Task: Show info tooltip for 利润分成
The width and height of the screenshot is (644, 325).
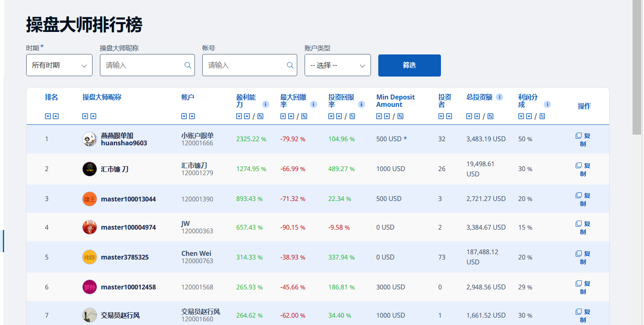Action: click(547, 104)
